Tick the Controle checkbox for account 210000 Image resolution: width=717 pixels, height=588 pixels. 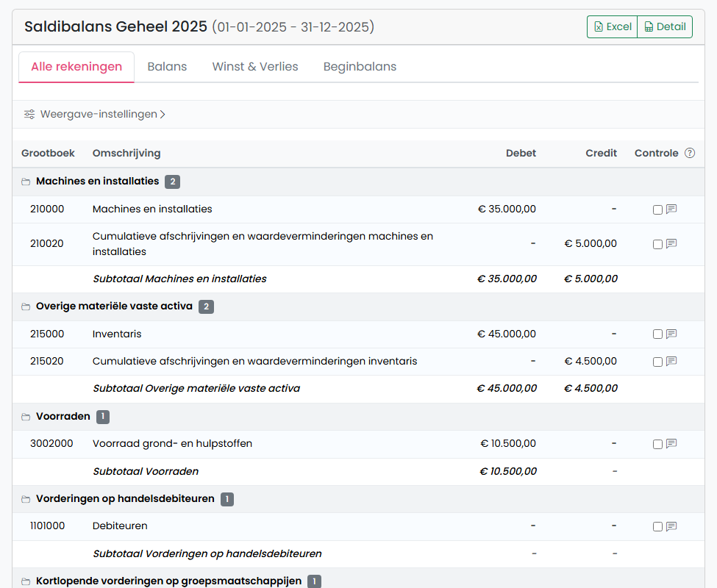657,209
